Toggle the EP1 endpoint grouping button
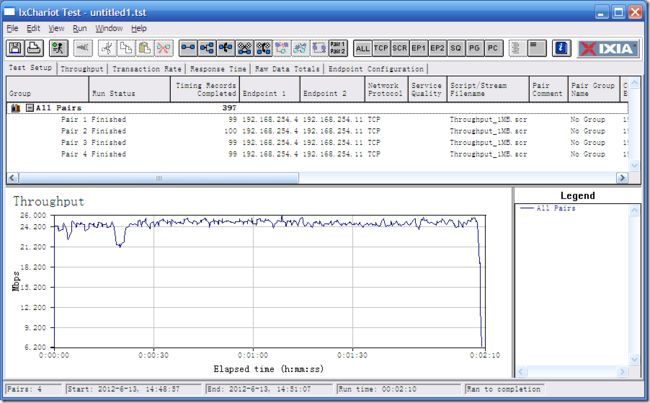Viewport: 650px width, 403px height. click(418, 48)
